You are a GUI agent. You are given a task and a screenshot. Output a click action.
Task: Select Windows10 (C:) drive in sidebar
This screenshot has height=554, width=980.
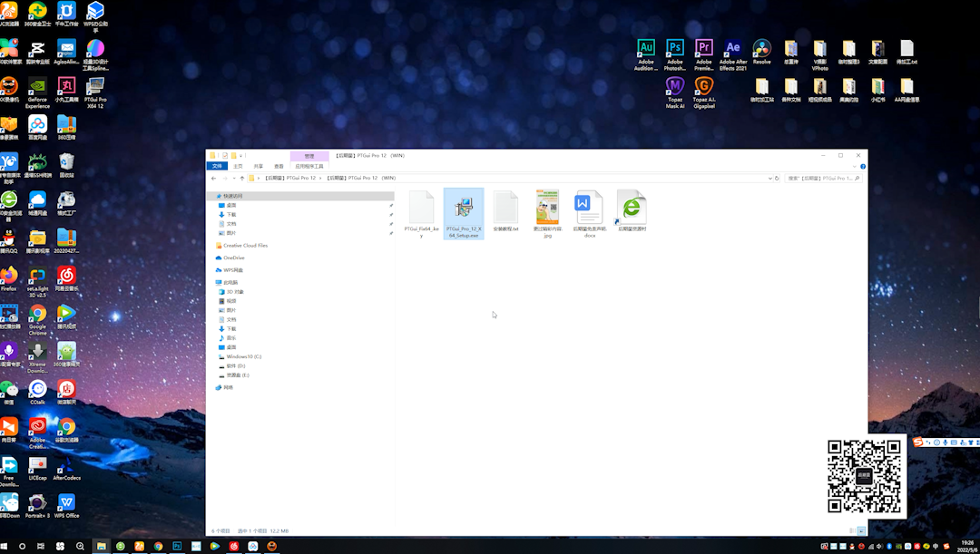[x=243, y=356]
